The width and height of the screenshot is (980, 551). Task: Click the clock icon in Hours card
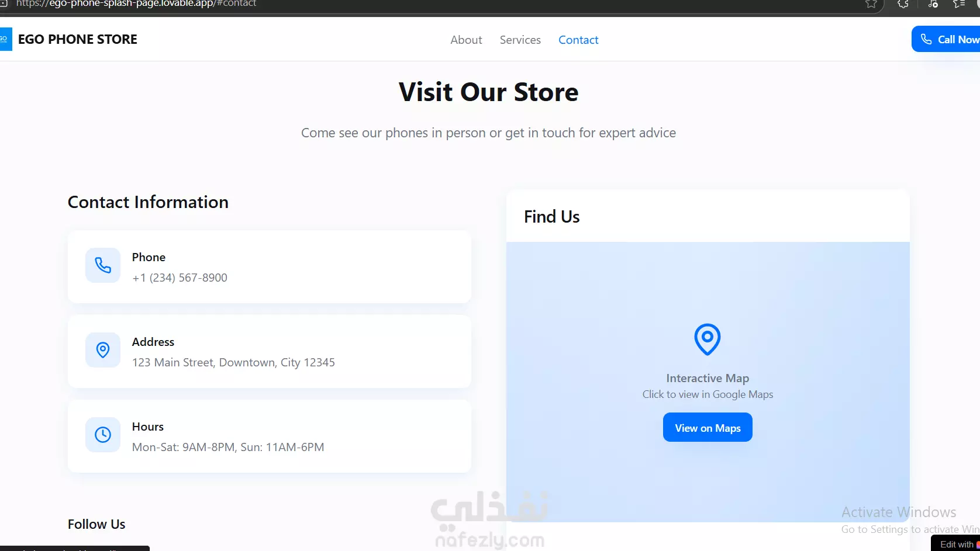point(103,435)
